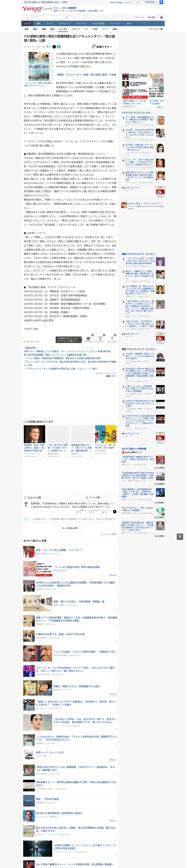
Task: React with 新しい視点 exclamation icon
Action: point(112,338)
